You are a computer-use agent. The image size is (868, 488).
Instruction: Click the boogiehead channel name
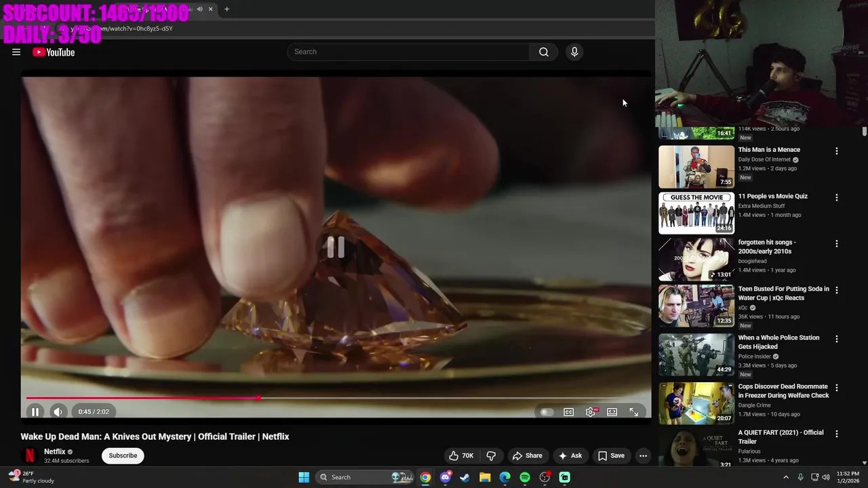pos(753,261)
